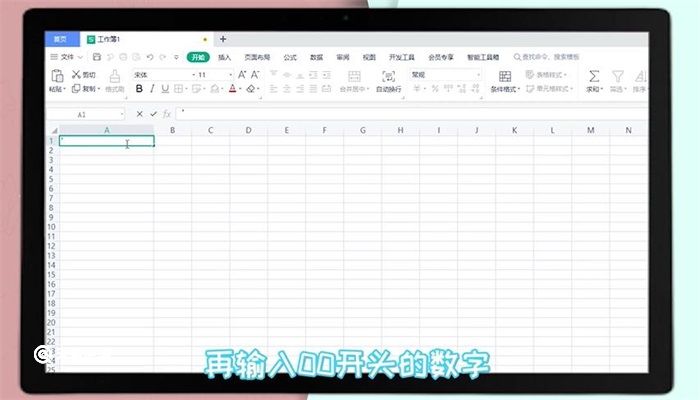The width and height of the screenshot is (700, 400).
Task: Confirm entry with the checkmark icon
Action: coord(153,114)
